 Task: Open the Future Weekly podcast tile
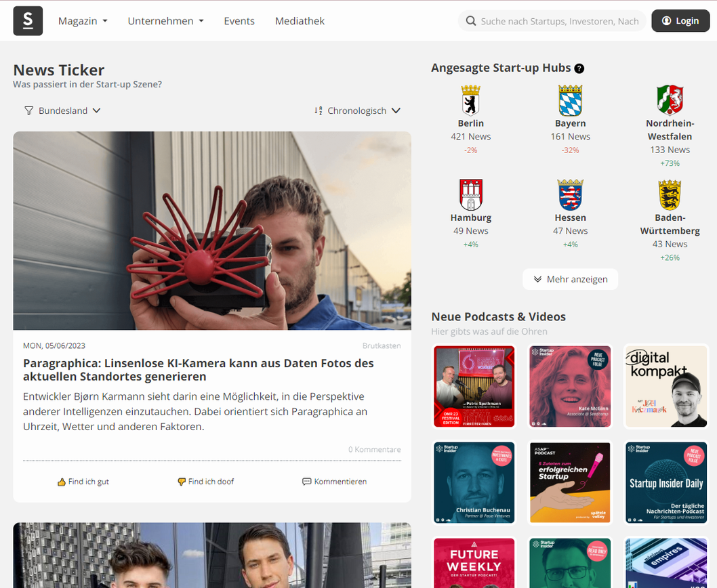(474, 563)
